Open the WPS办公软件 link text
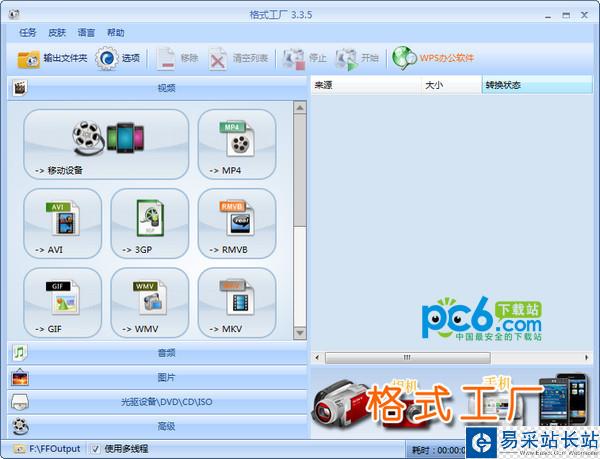Viewport: 600px width, 459px height. (x=447, y=58)
